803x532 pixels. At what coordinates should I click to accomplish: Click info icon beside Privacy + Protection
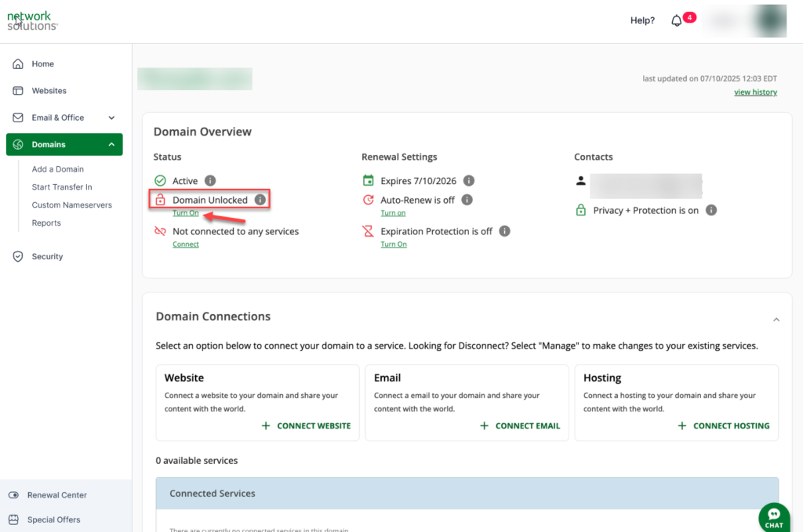click(x=710, y=210)
